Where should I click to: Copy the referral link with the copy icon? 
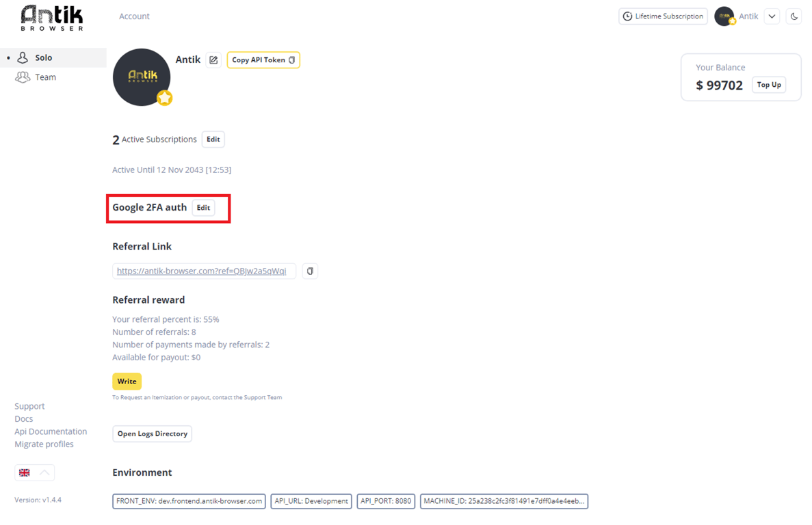(310, 271)
